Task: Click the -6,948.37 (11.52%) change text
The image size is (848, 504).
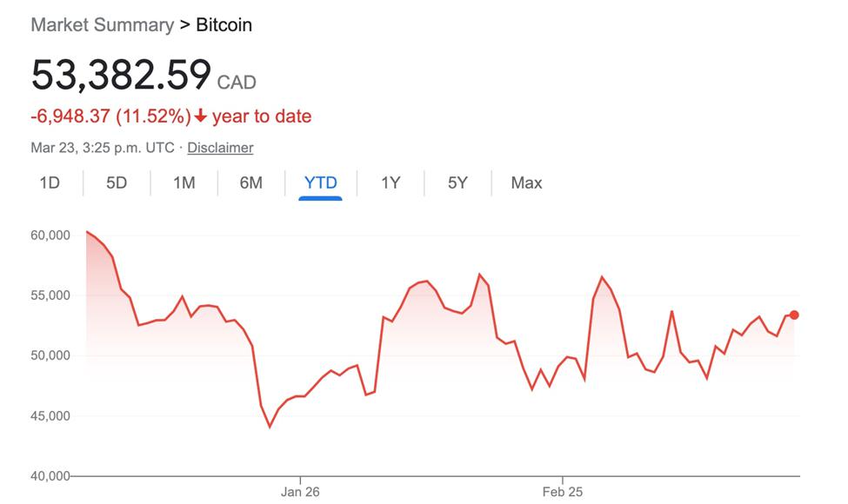Action: [x=110, y=116]
